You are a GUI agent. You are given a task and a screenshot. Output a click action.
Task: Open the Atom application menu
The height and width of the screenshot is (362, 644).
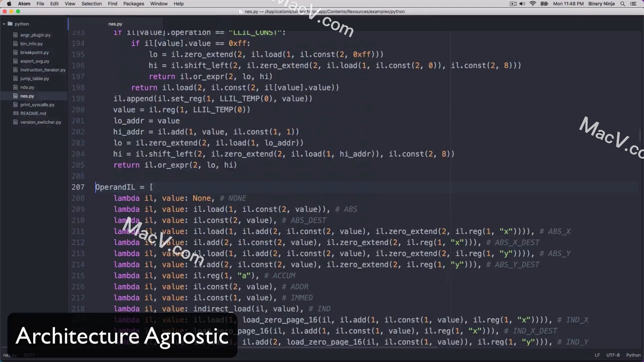tap(24, 4)
